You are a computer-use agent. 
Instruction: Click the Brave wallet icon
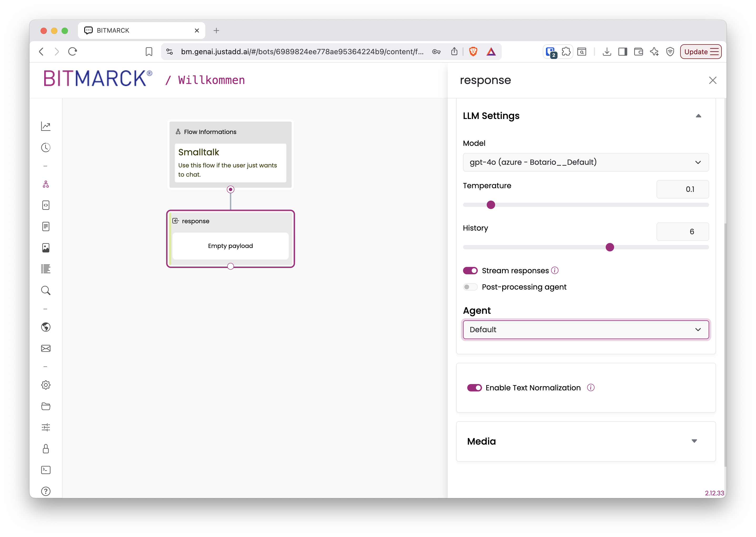(638, 52)
